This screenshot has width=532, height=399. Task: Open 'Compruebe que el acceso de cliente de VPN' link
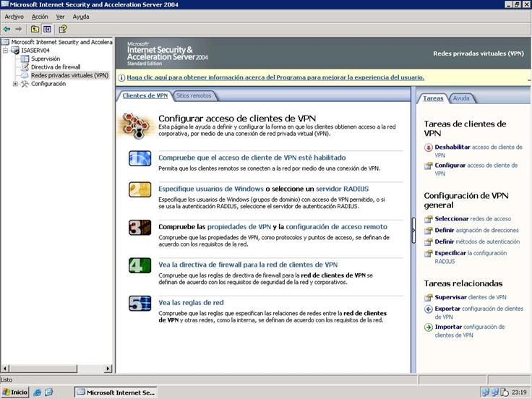click(x=252, y=158)
